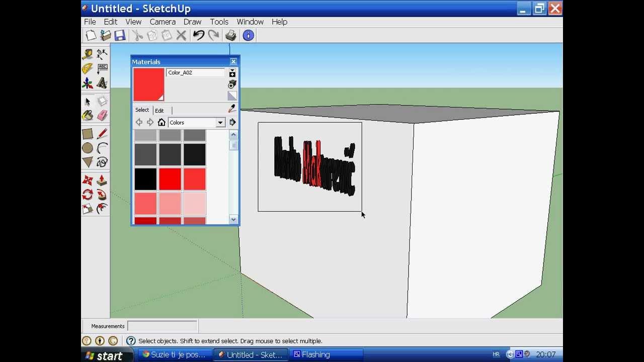Click the New file toolbar icon
This screenshot has height=362, width=644.
91,35
